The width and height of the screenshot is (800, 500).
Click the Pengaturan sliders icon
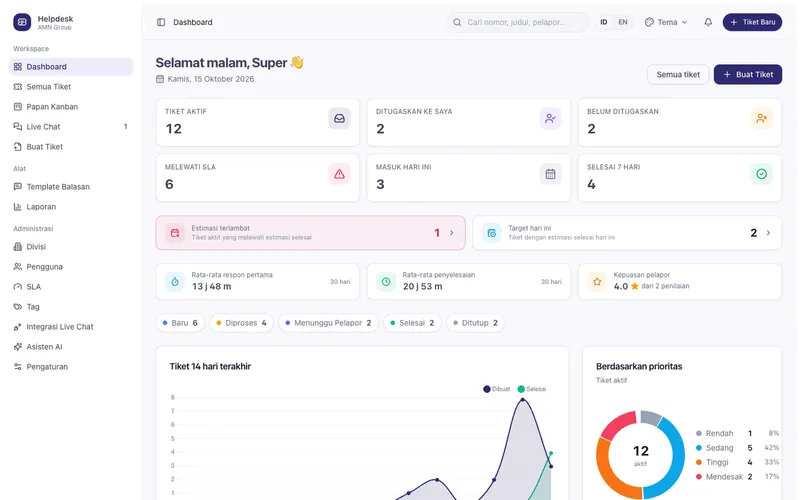coord(18,367)
